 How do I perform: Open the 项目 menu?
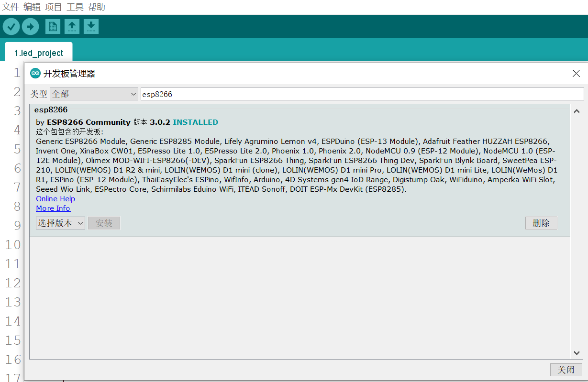click(54, 7)
